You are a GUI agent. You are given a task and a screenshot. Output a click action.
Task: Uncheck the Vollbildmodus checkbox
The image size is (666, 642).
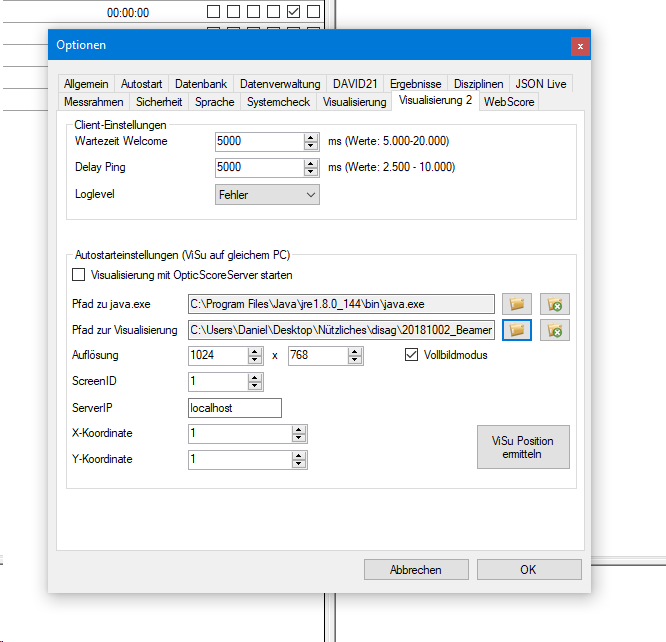click(x=412, y=355)
